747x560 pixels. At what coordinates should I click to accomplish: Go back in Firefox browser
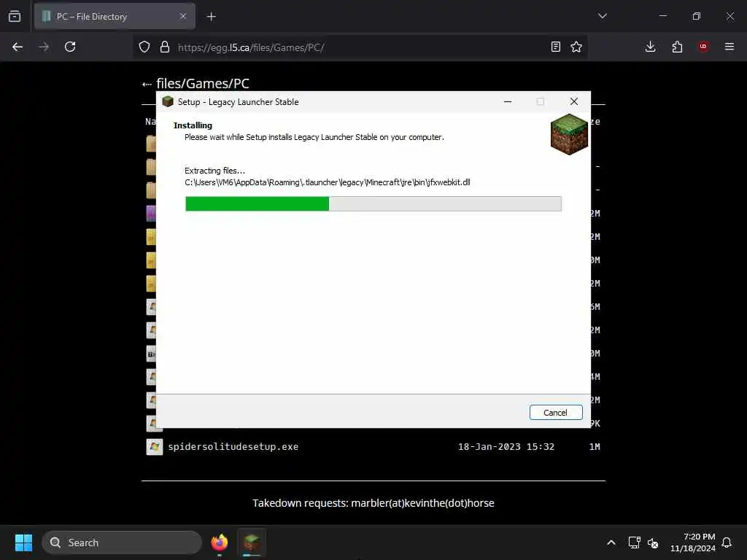(x=18, y=47)
